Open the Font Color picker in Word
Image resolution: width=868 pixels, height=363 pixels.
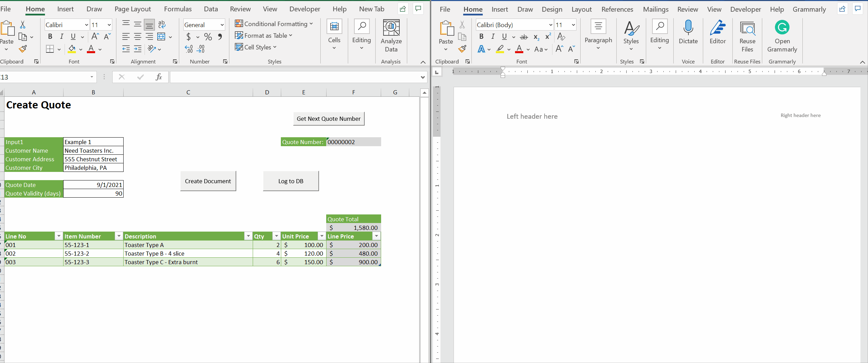(528, 49)
